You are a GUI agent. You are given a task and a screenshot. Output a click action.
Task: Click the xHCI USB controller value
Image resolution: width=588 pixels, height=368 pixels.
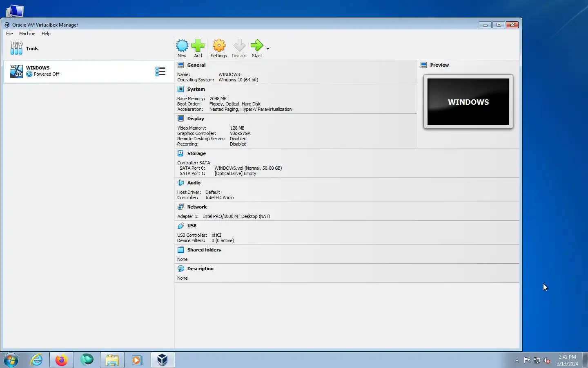point(216,235)
